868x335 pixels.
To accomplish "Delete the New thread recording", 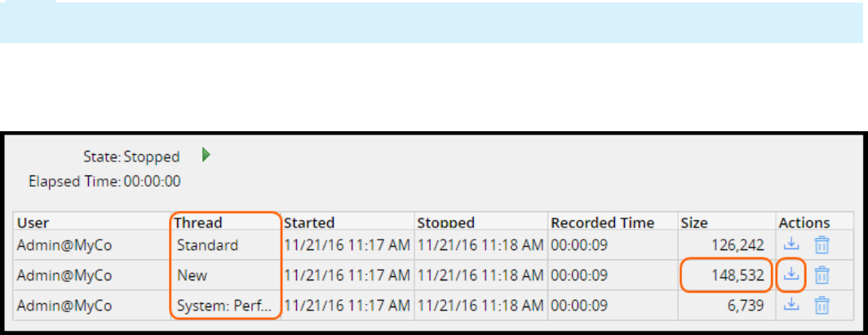I will (x=822, y=275).
